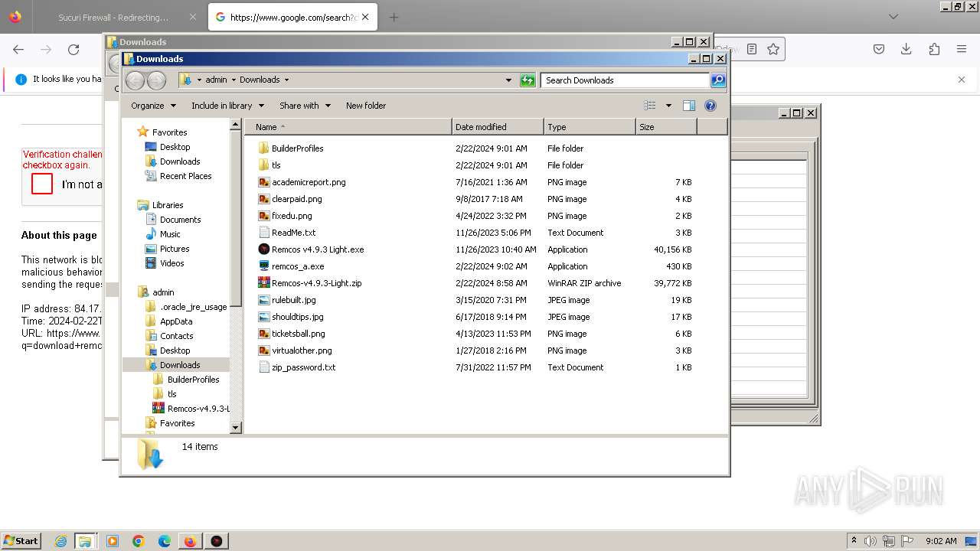Sort by Date modified column header
The height and width of the screenshot is (551, 980).
coord(498,127)
